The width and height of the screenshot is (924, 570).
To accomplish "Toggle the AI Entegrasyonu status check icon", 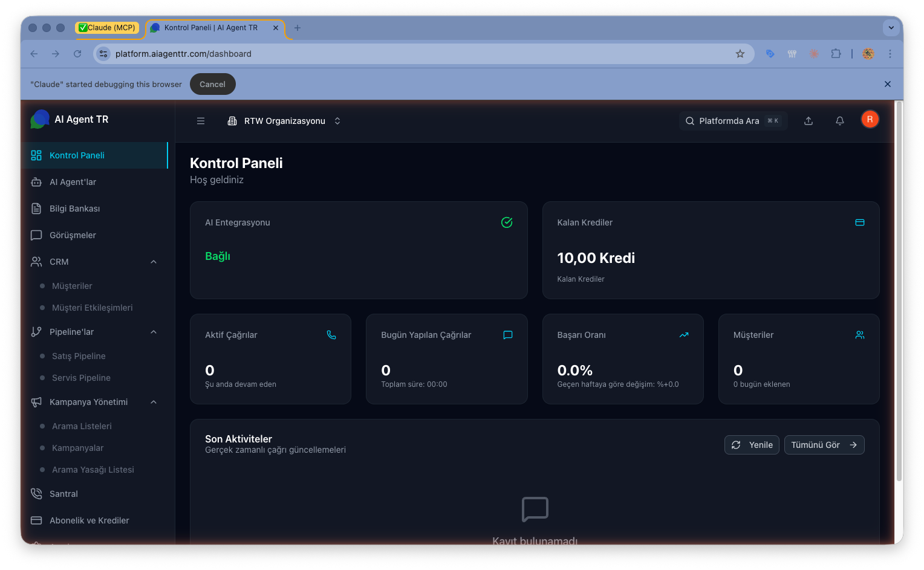I will [507, 222].
